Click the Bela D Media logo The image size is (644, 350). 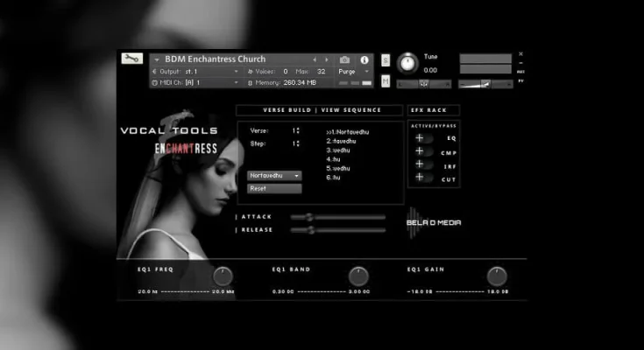click(x=434, y=221)
